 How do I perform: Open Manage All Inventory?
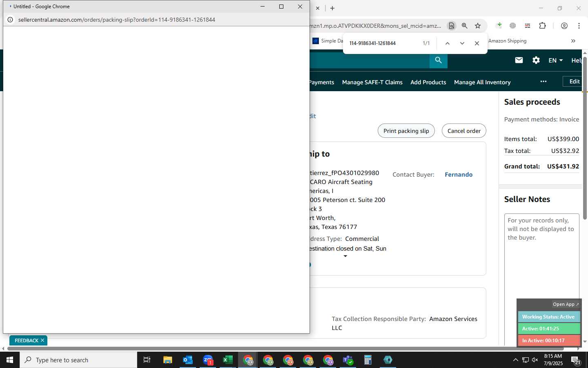click(x=482, y=82)
